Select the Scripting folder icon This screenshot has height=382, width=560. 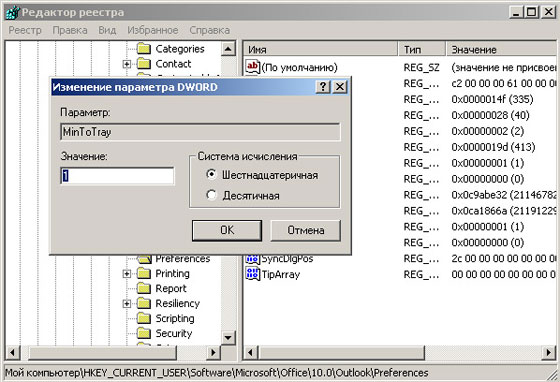pos(144,318)
